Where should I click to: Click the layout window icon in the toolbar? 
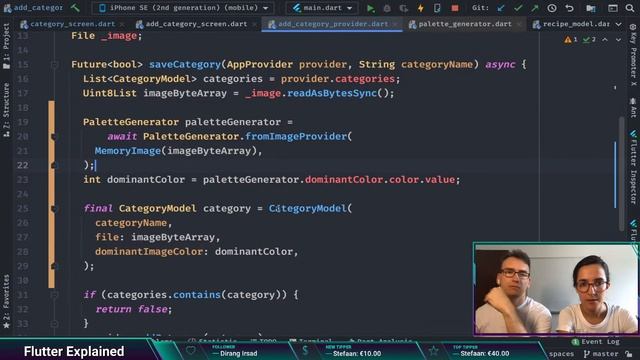(x=613, y=8)
